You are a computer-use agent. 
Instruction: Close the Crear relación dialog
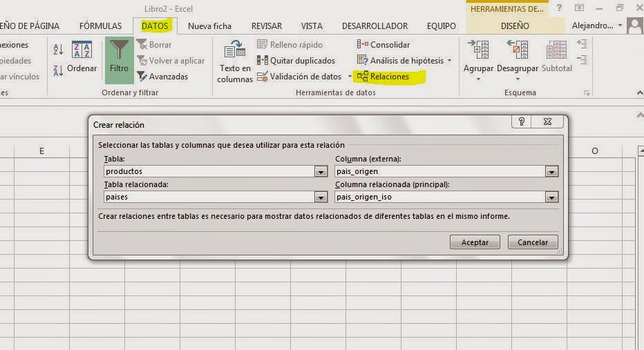[547, 121]
